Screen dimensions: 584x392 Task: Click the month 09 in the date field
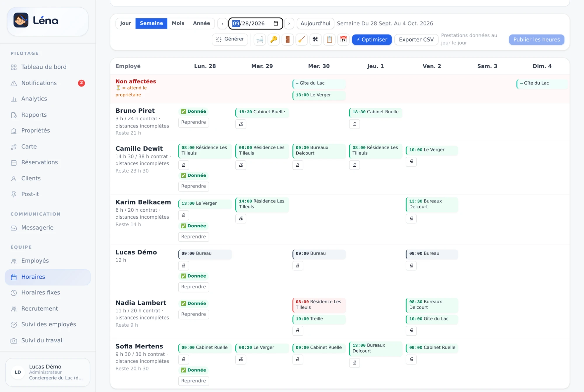pos(236,23)
